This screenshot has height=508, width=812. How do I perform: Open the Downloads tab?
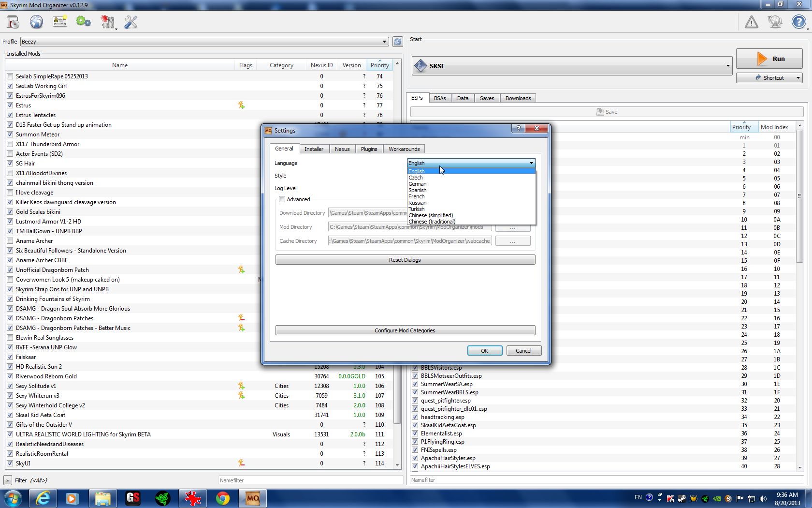pyautogui.click(x=518, y=98)
